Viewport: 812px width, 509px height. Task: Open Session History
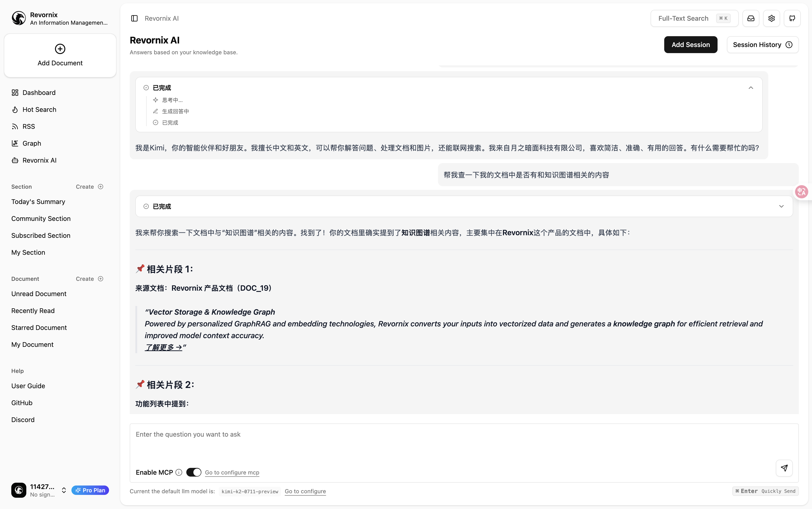click(x=762, y=44)
